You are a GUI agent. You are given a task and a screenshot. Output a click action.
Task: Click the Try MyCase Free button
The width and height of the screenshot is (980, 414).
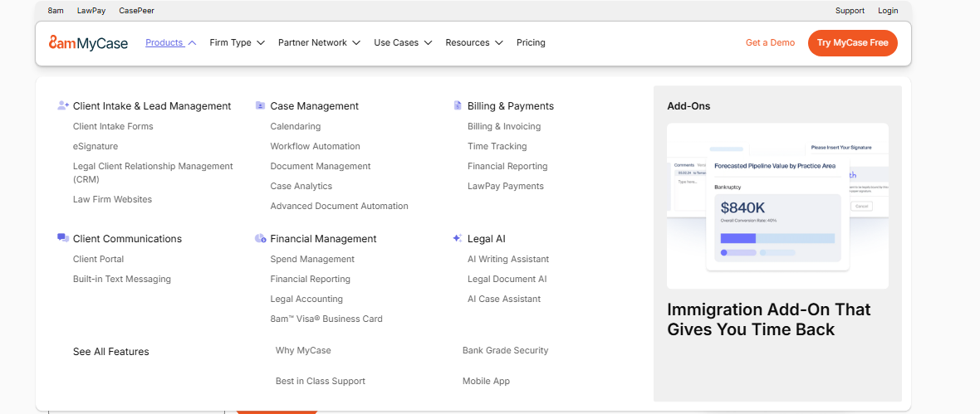852,43
